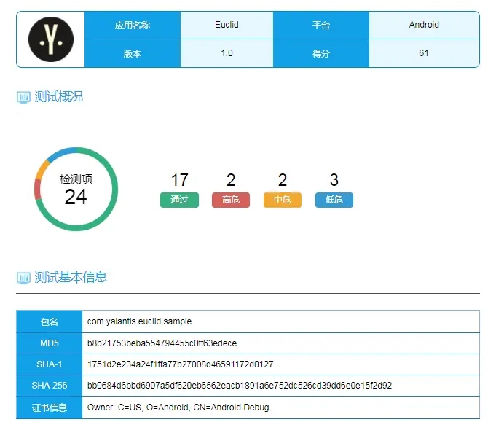The width and height of the screenshot is (504, 425).
Task: Click the SHA-1 row label
Action: (50, 364)
